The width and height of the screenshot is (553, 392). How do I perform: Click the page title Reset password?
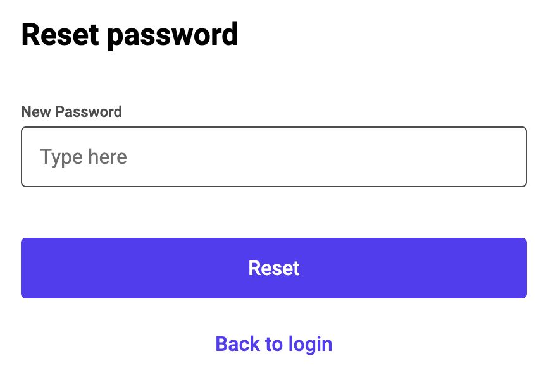coord(130,35)
